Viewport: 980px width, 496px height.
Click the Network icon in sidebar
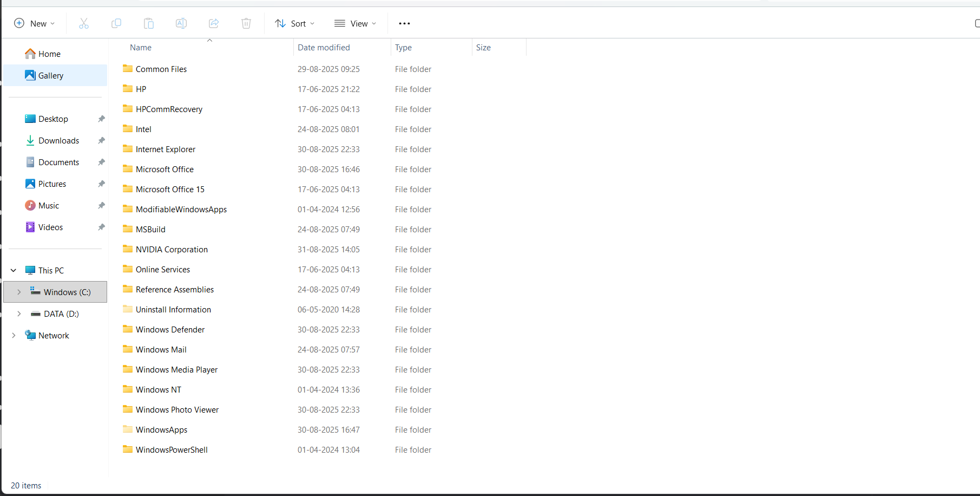[30, 335]
